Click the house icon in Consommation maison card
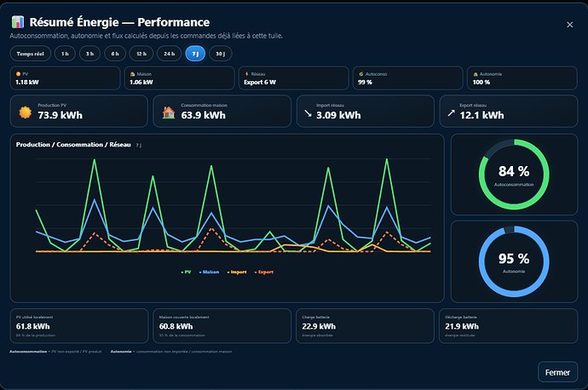588x390 pixels. click(169, 112)
